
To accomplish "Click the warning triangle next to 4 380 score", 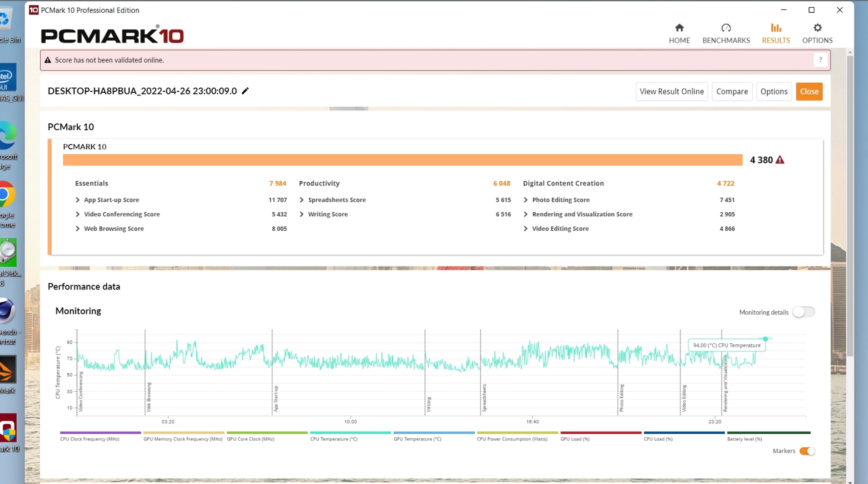I will point(780,160).
